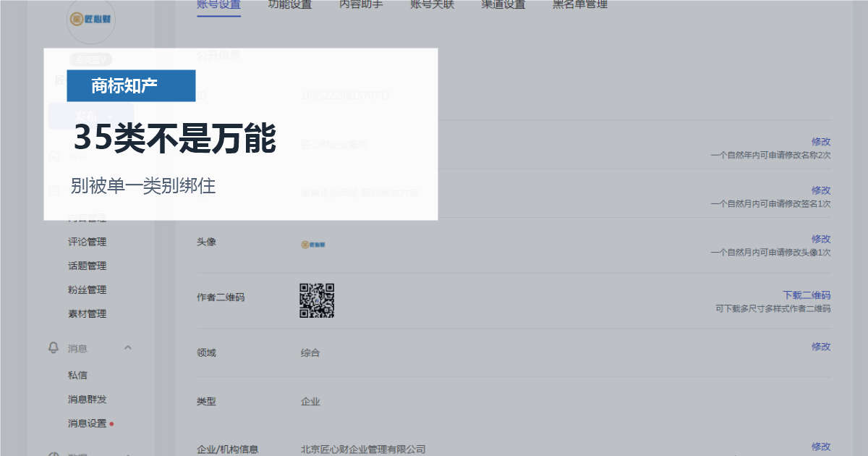Viewport: 868px width, 456px height.
Task: Open 消息设置 with the red dot
Action: (88, 423)
